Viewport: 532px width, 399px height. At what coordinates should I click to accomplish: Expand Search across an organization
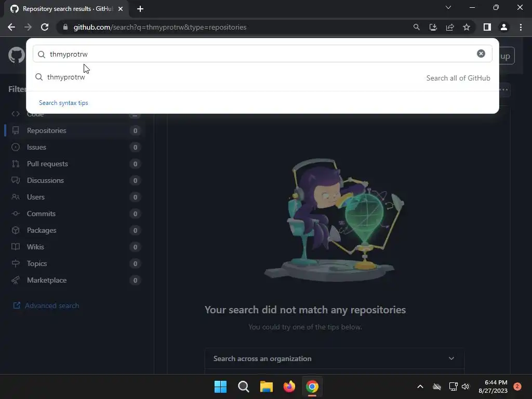334,358
